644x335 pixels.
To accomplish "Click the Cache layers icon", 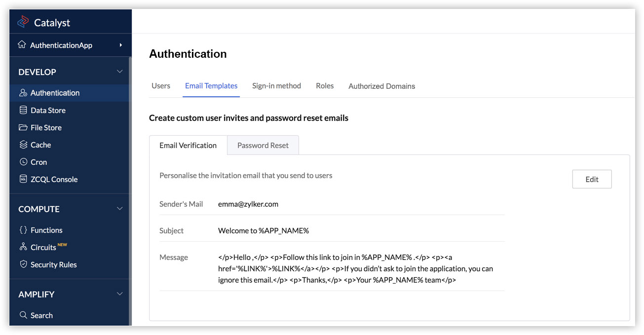I will (23, 145).
